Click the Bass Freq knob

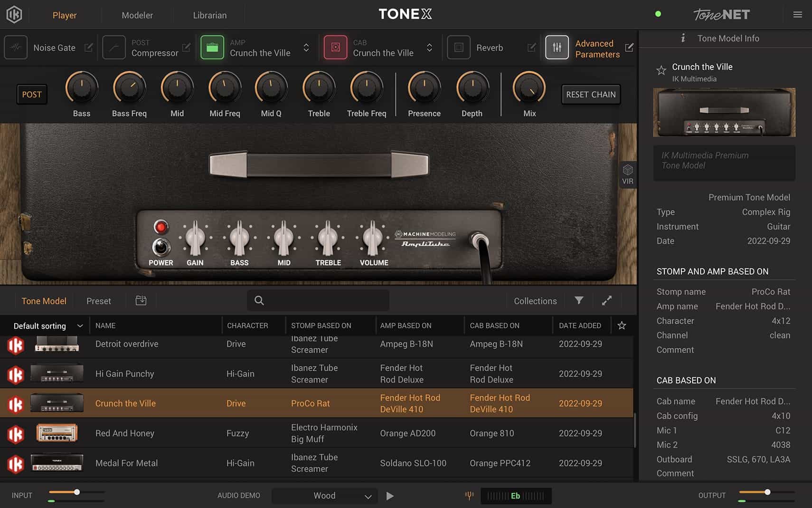[x=129, y=88]
